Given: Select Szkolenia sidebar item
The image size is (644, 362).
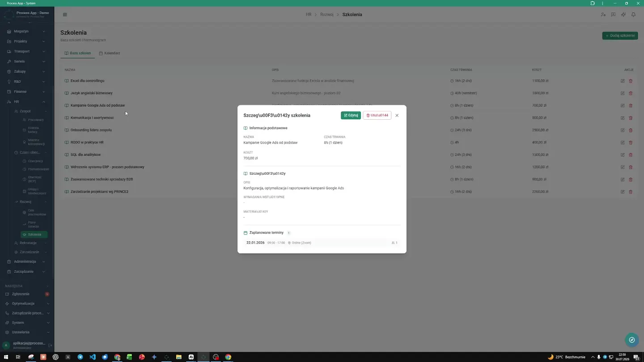Looking at the screenshot, I should [x=34, y=235].
